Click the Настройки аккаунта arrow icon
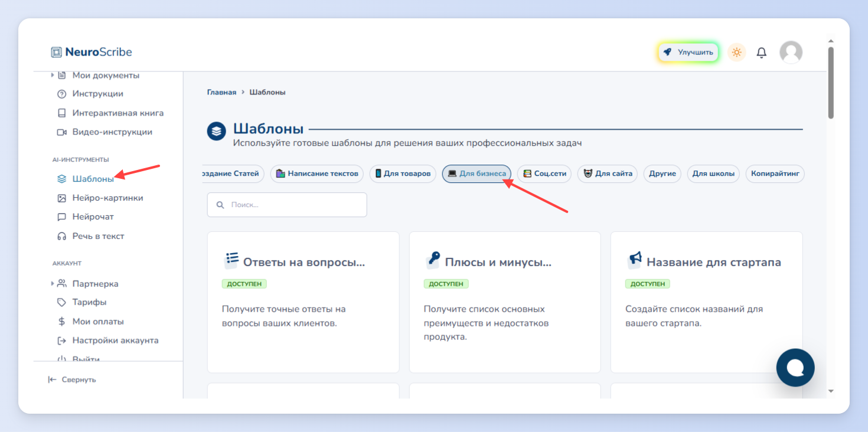The image size is (868, 432). pos(61,341)
